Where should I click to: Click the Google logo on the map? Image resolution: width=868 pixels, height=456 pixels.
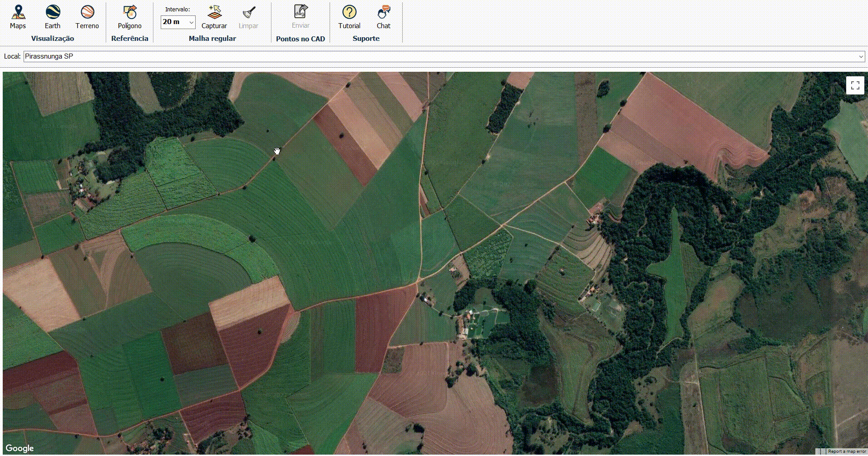(x=20, y=448)
